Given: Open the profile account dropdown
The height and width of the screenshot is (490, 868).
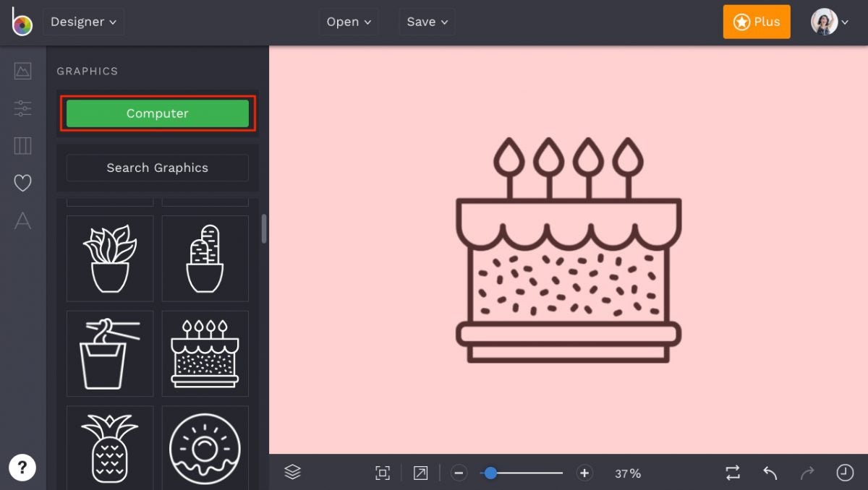Looking at the screenshot, I should coord(830,22).
